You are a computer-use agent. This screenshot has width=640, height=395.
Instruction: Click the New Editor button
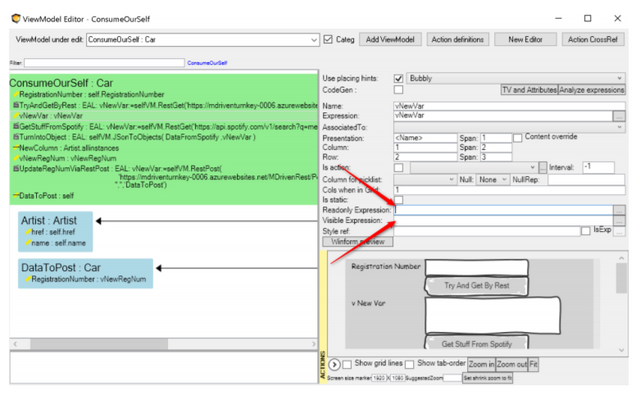525,40
